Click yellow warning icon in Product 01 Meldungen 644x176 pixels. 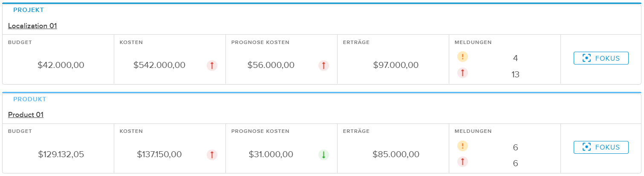462,146
